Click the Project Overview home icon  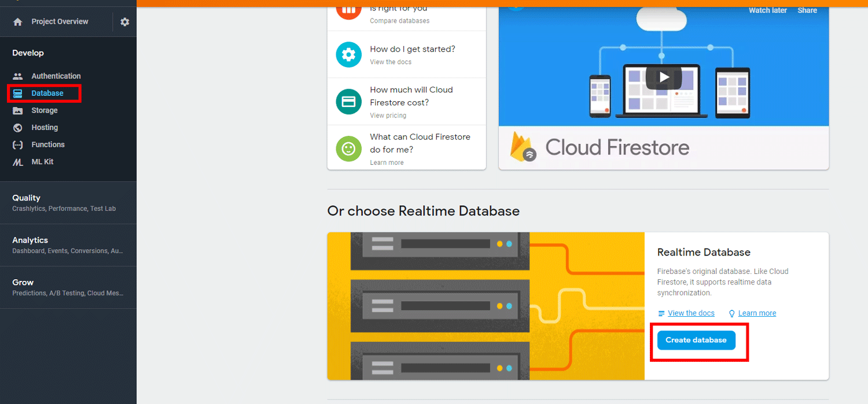pos(18,22)
